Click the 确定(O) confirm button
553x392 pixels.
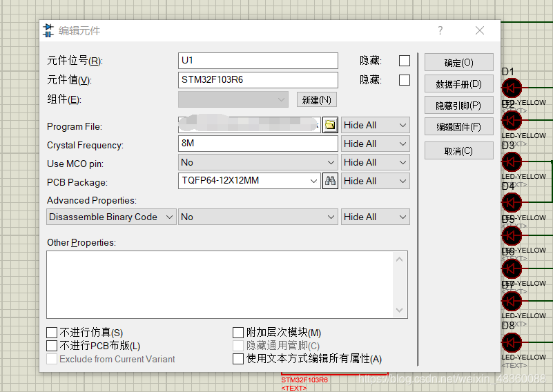[459, 62]
